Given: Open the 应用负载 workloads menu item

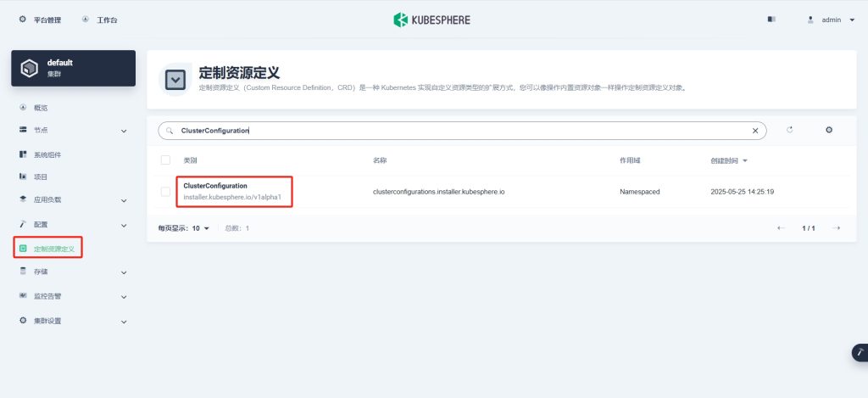Looking at the screenshot, I should 47,199.
